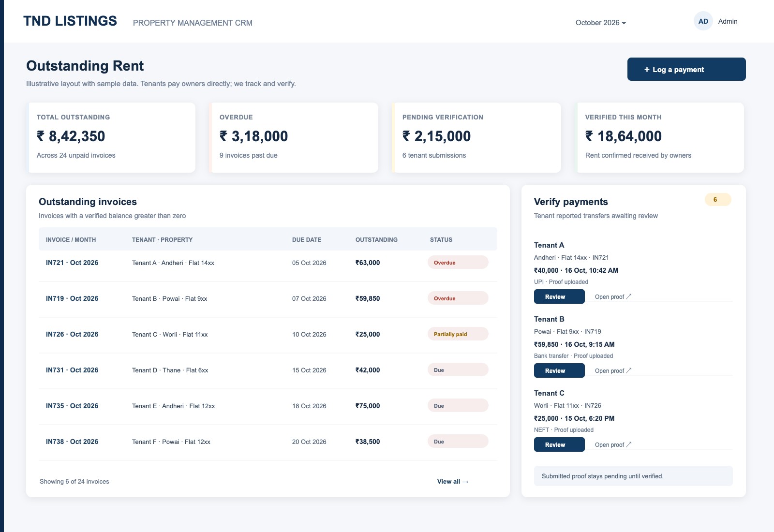This screenshot has width=774, height=532.
Task: Open the Verified This Month card
Action: tap(660, 137)
